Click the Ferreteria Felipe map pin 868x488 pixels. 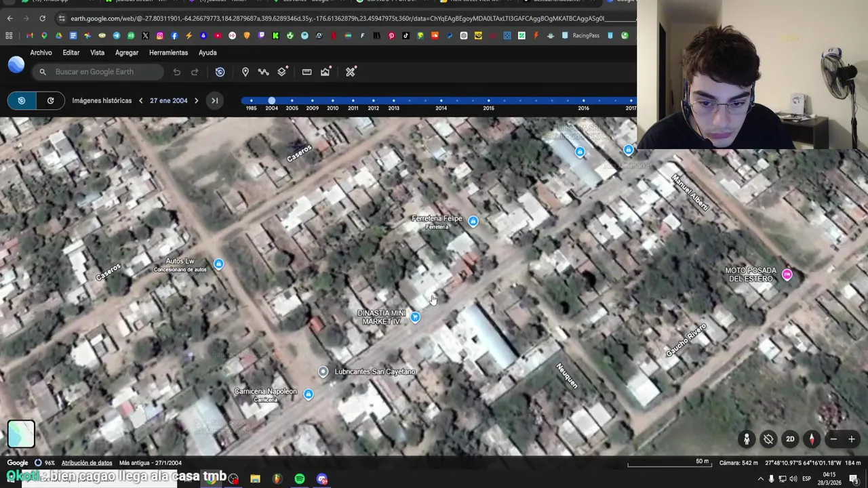pos(473,221)
